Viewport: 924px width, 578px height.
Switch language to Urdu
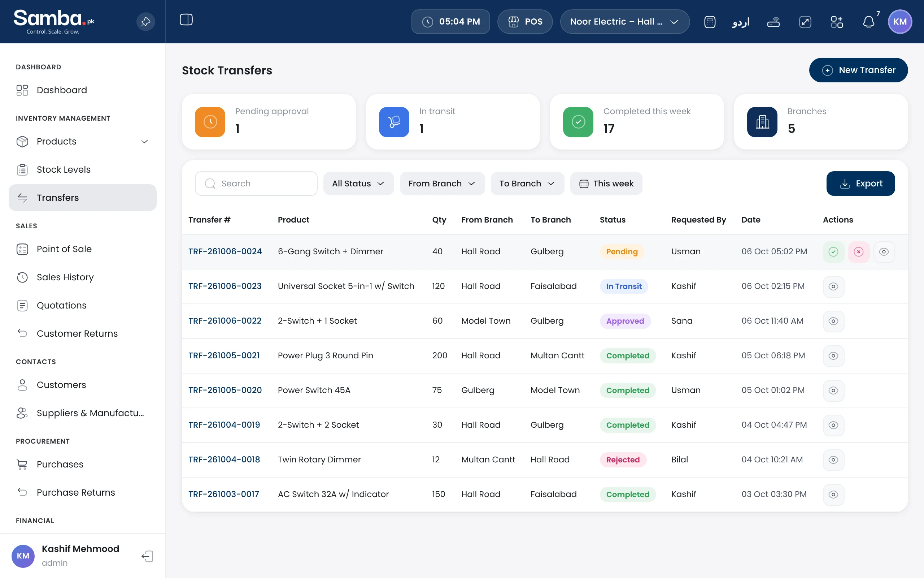(x=741, y=22)
